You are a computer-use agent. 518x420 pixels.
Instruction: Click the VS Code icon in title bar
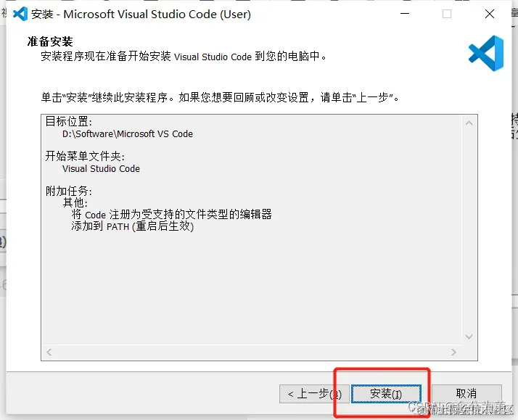[x=20, y=14]
